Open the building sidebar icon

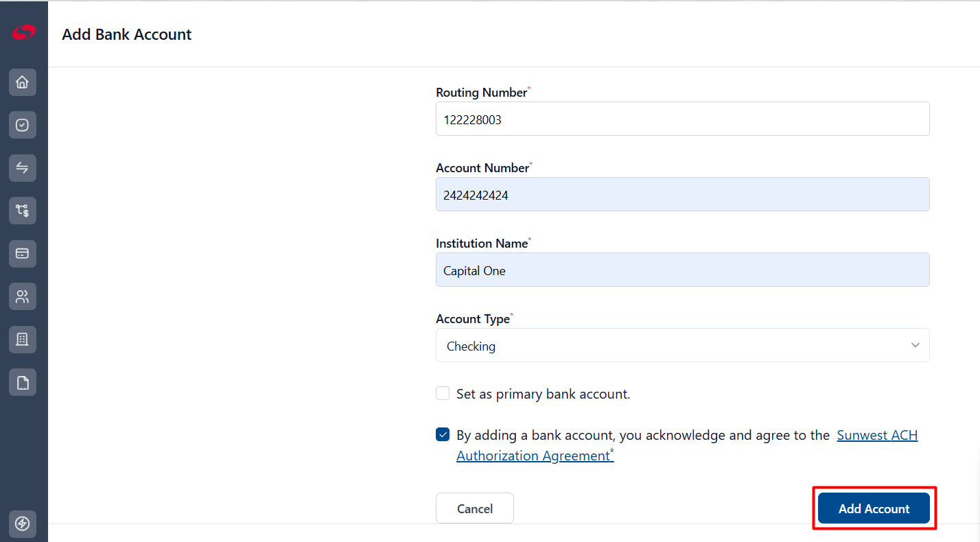23,340
